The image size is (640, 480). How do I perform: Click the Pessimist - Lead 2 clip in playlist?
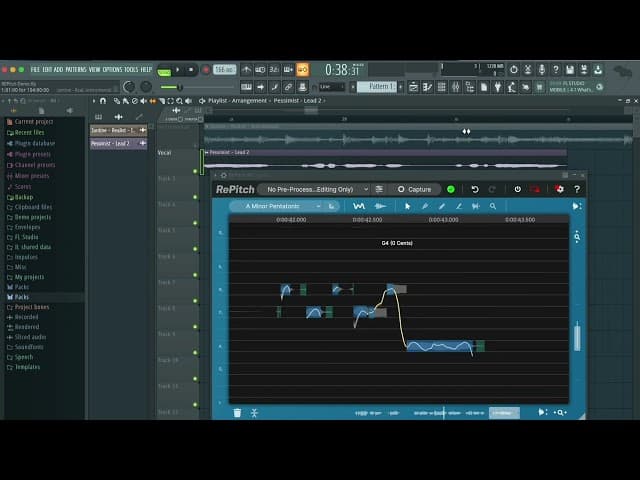tap(385, 159)
